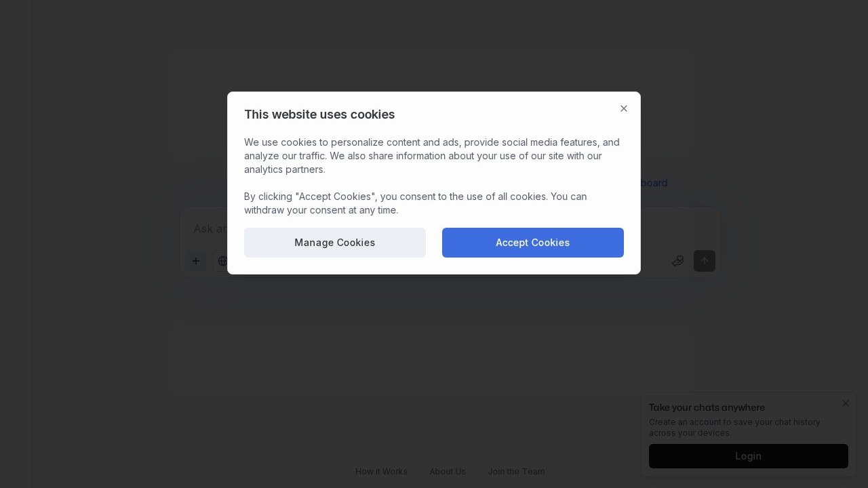
Task: Open the Join the Team link
Action: pyautogui.click(x=516, y=472)
